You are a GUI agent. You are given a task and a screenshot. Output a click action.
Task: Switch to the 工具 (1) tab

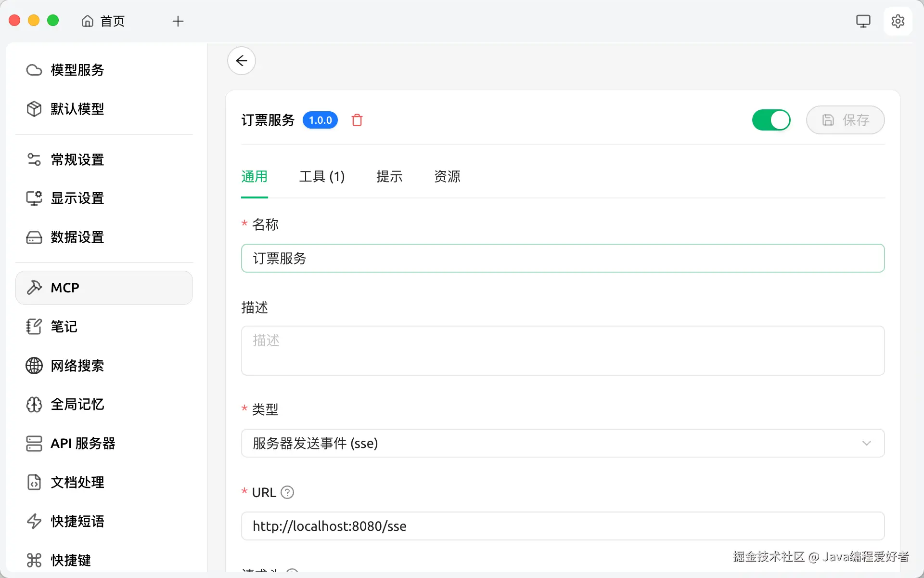click(x=321, y=177)
